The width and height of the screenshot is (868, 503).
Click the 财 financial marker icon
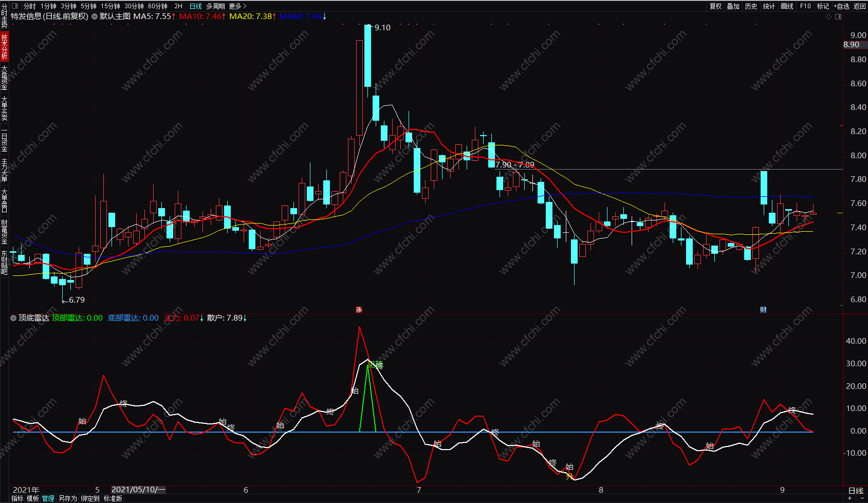[x=763, y=309]
